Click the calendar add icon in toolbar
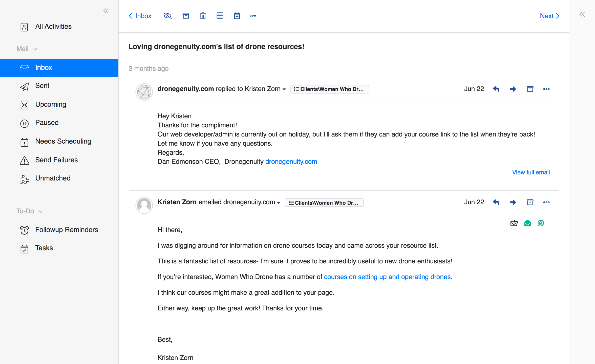Screen dimensions: 595x364 (237, 16)
